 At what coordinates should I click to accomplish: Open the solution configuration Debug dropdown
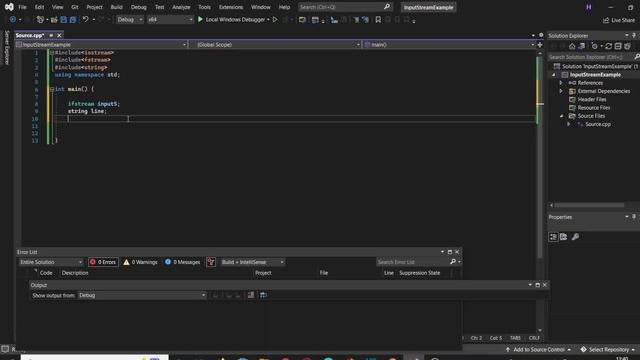[x=130, y=19]
